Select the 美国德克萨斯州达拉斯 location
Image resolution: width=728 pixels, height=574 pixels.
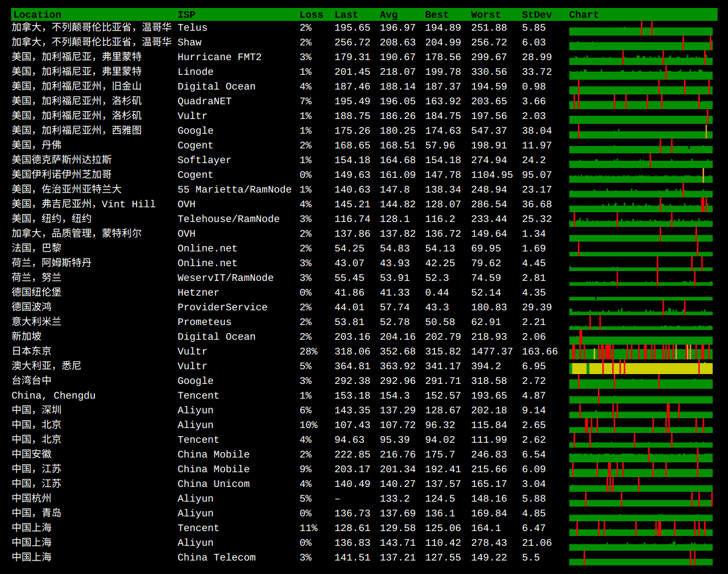coord(61,160)
